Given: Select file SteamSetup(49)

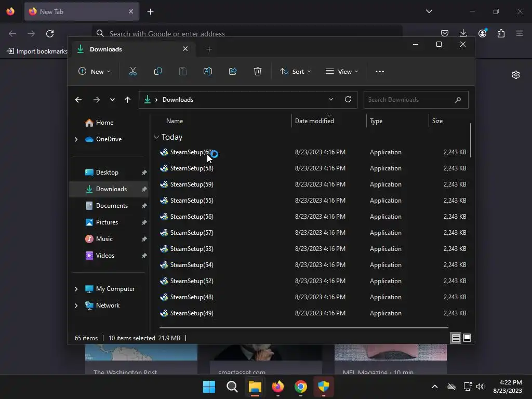Looking at the screenshot, I should click(192, 313).
